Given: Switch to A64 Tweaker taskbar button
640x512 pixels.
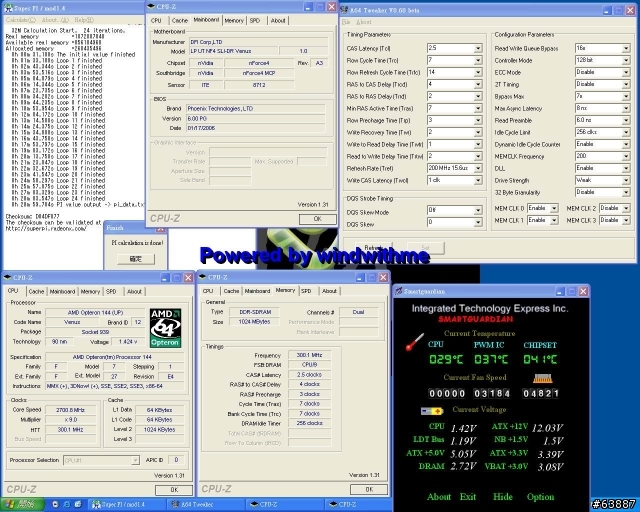Looking at the screenshot, I should 206,505.
